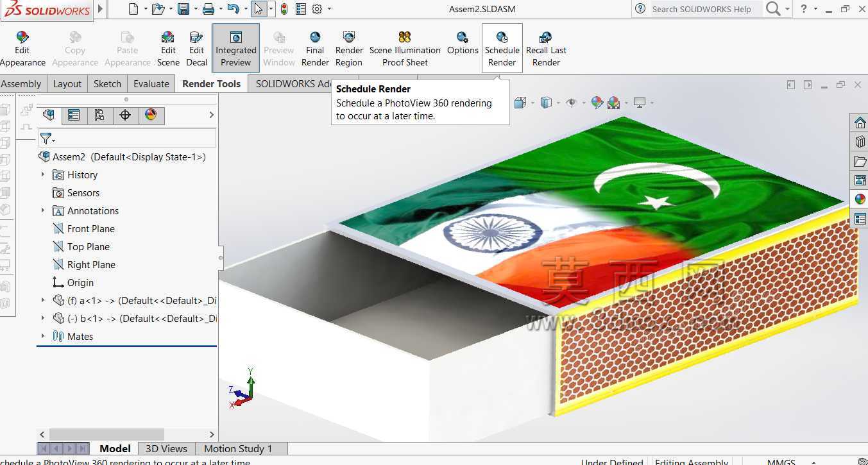
Task: Open File Properties icon in title bar
Action: 301,9
